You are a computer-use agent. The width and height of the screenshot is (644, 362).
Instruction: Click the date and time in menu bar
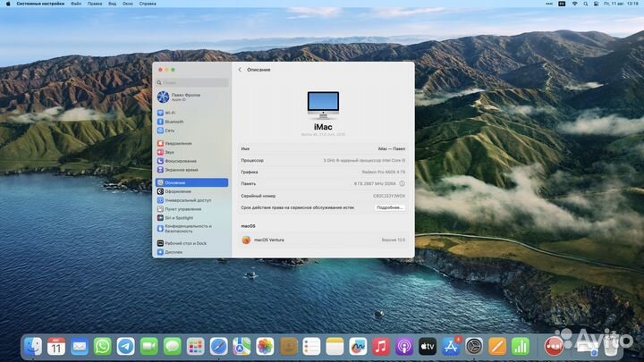coord(621,4)
